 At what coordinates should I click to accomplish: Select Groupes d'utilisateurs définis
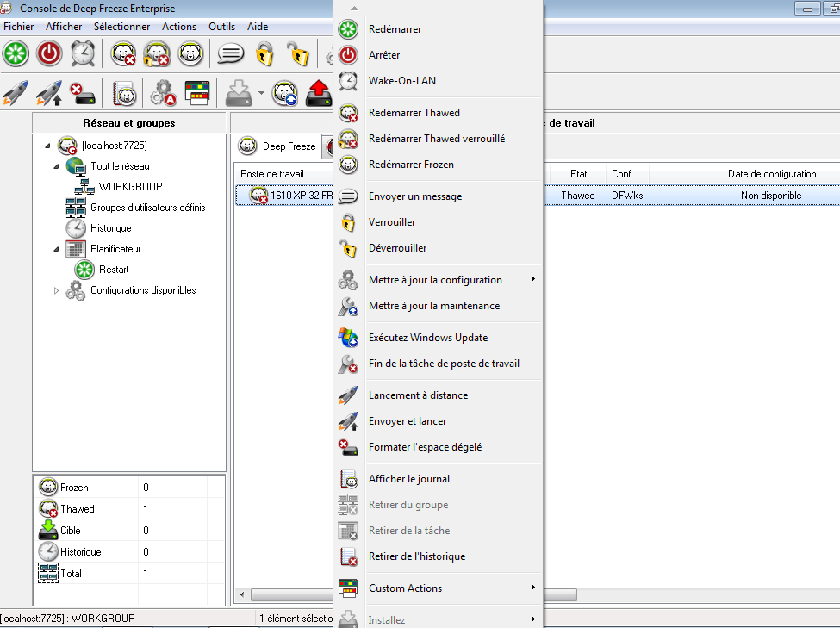click(x=148, y=208)
